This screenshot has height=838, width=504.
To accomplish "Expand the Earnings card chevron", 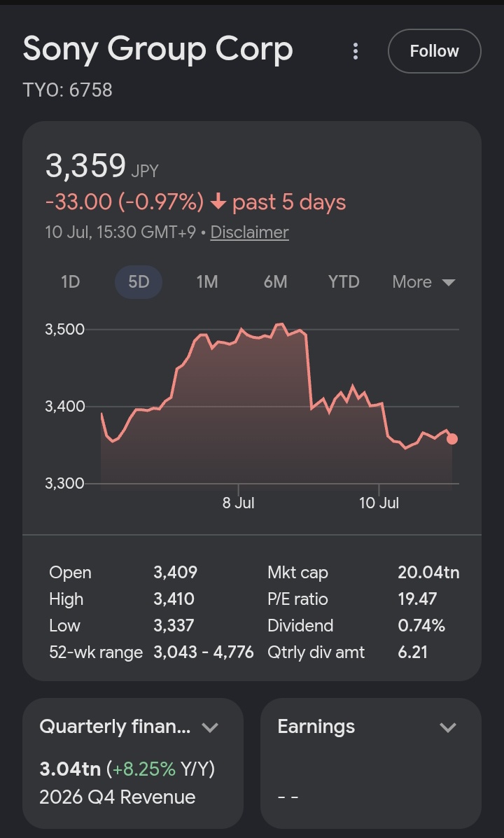I will [448, 727].
